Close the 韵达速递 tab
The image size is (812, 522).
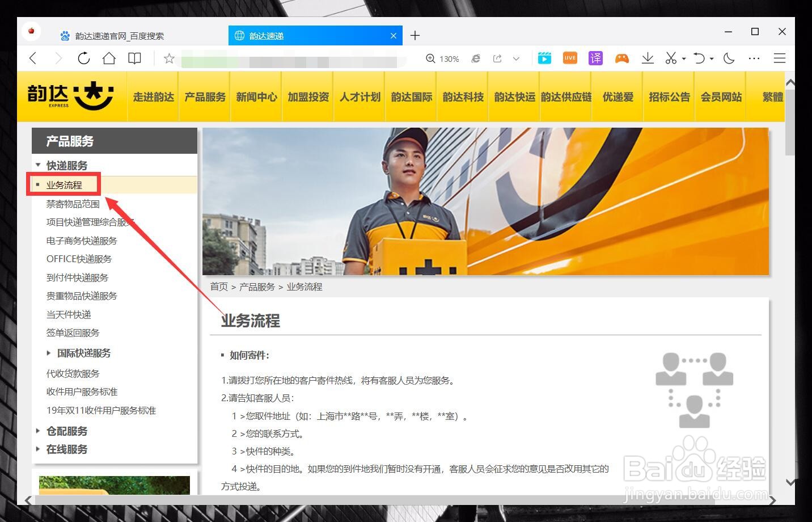(394, 36)
